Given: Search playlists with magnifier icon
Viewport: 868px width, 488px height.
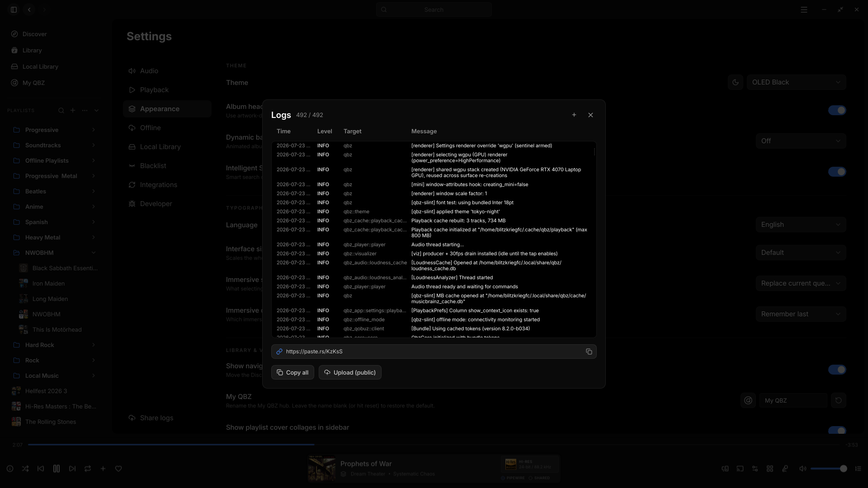Looking at the screenshot, I should 61,110.
